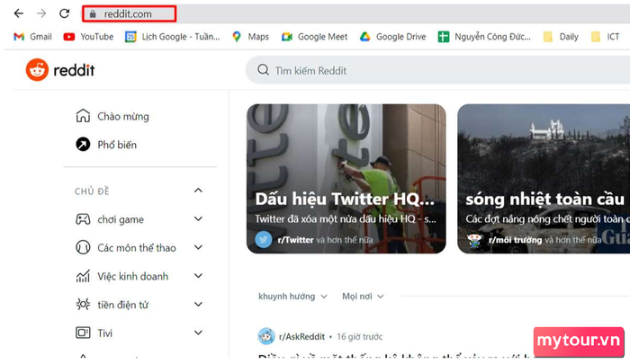Open the khuynh hướng sort dropdown
This screenshot has width=630, height=364.
[x=292, y=297]
